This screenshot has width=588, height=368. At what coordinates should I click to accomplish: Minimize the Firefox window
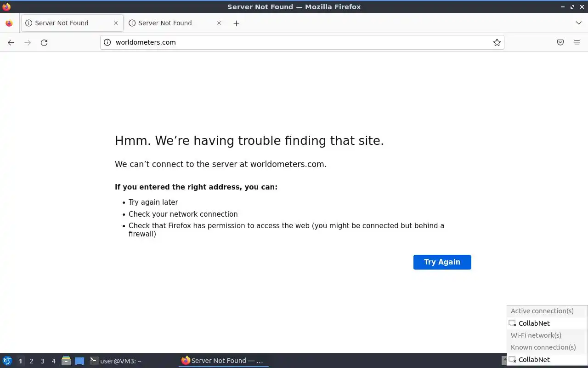(x=563, y=7)
